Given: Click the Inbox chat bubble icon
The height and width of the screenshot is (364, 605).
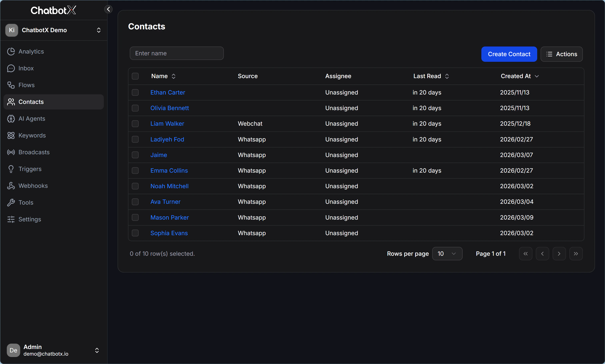Looking at the screenshot, I should [x=11, y=68].
